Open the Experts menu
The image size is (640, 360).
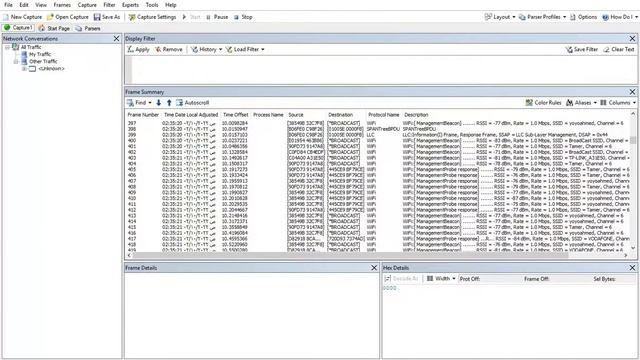click(x=130, y=5)
